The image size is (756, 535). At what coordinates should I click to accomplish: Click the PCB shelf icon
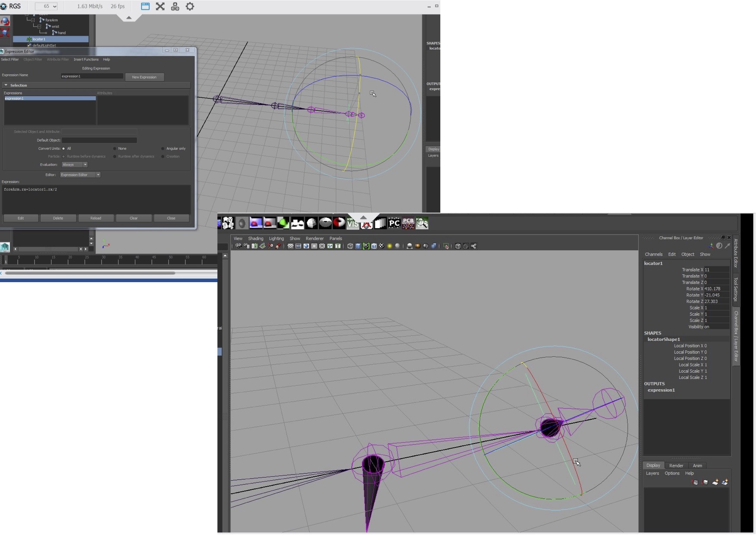[x=408, y=223]
